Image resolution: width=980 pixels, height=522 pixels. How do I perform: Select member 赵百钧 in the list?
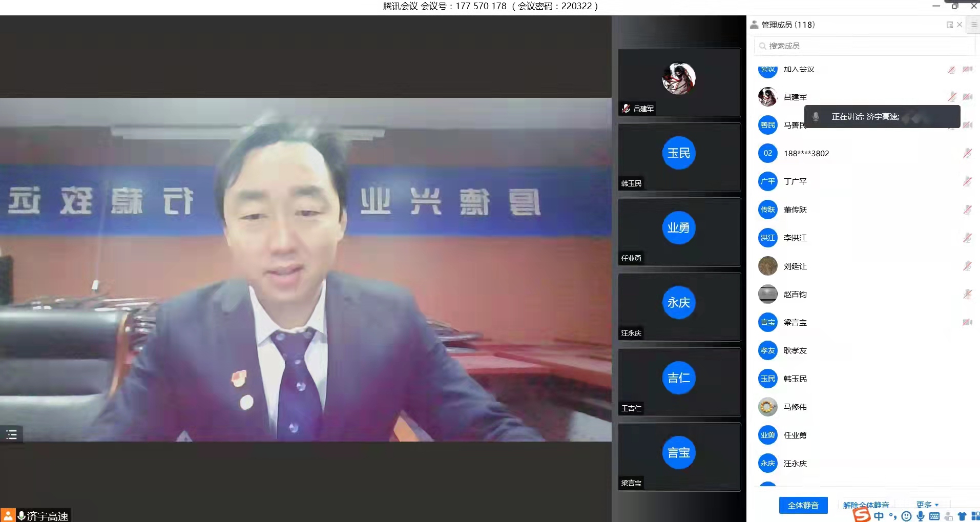point(795,294)
